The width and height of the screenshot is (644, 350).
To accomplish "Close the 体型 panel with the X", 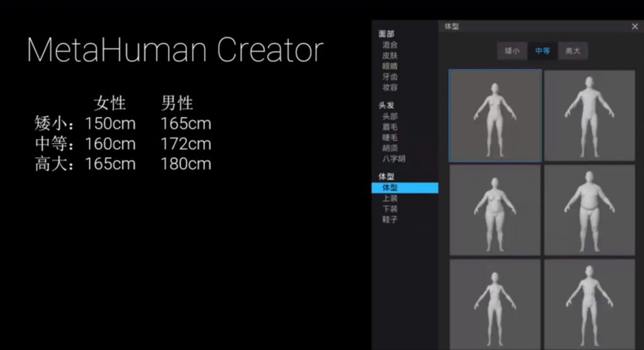I will [635, 26].
